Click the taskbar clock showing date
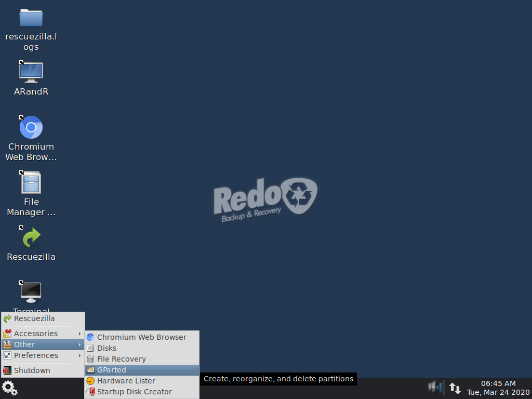The image size is (532, 399). pos(498,388)
